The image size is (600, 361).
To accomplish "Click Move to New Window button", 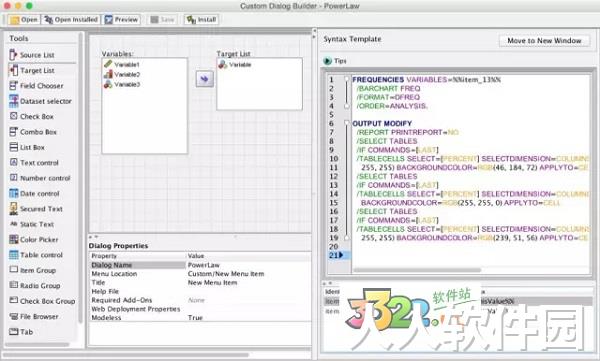I will coord(544,41).
